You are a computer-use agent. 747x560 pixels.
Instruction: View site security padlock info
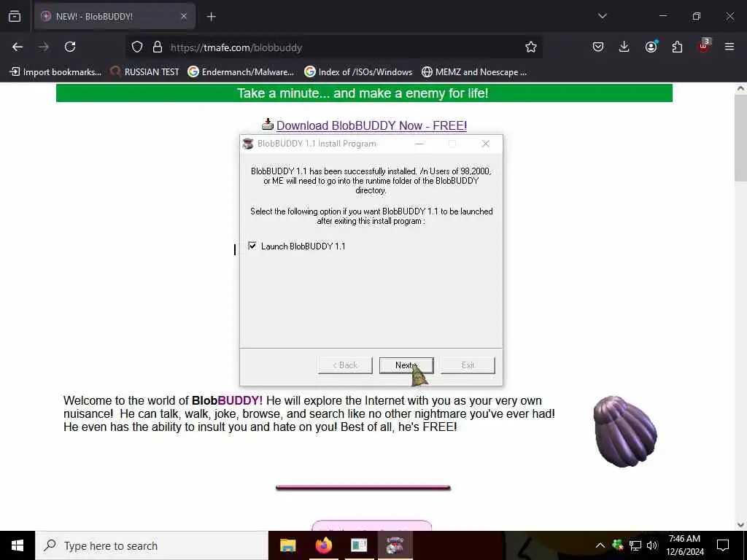tap(158, 47)
